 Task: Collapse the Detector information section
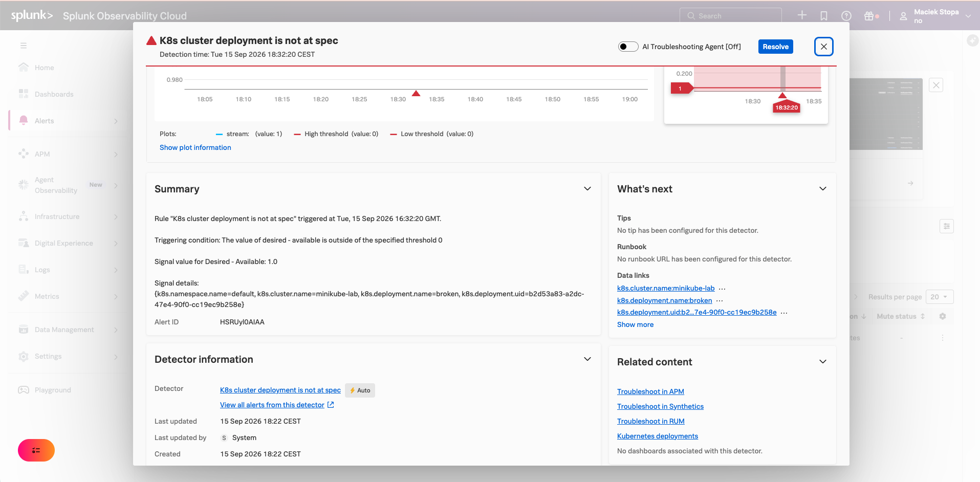(587, 359)
